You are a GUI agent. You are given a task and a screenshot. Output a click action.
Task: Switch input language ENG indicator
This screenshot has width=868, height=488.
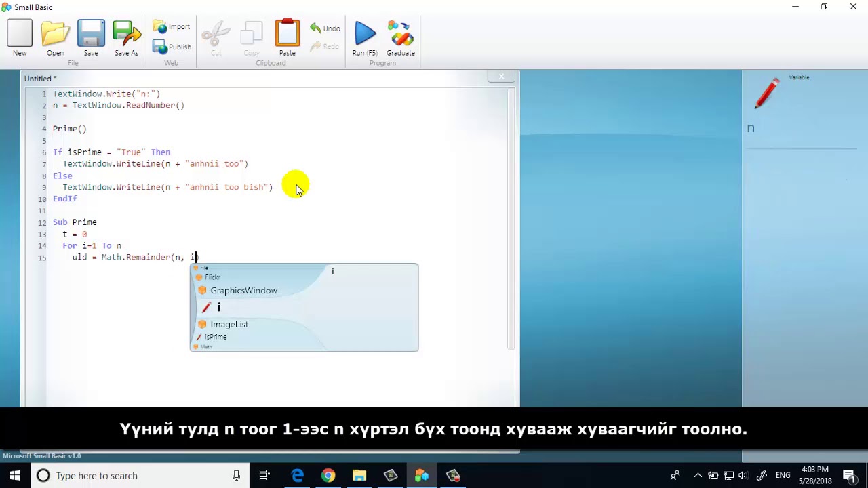point(783,476)
